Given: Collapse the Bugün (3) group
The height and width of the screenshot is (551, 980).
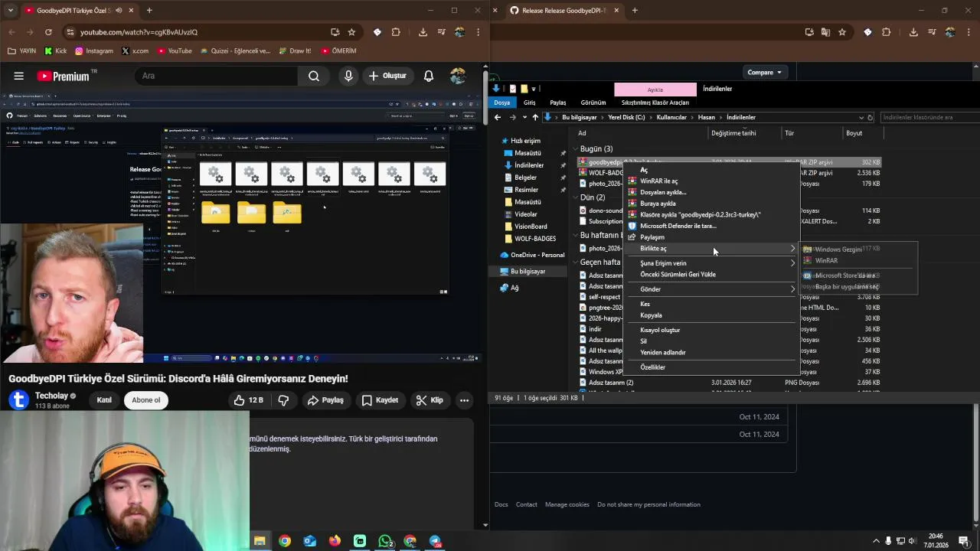Looking at the screenshot, I should [x=575, y=149].
